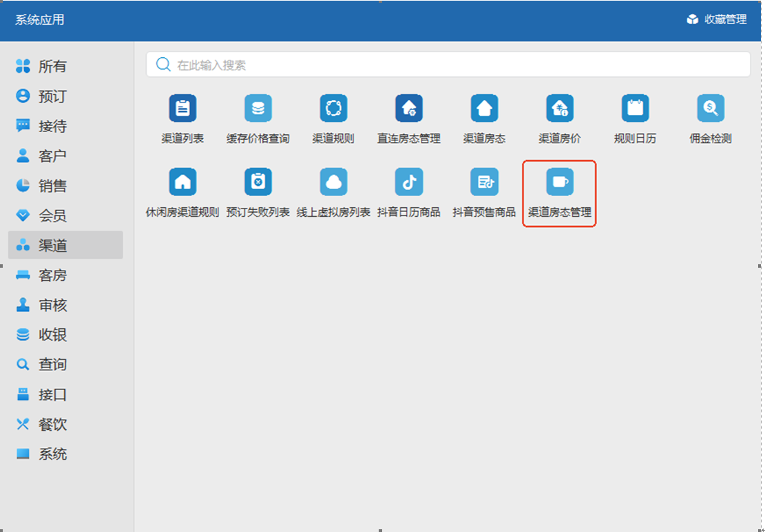
Task: Open the 规则日历 calendar icon
Action: click(635, 109)
